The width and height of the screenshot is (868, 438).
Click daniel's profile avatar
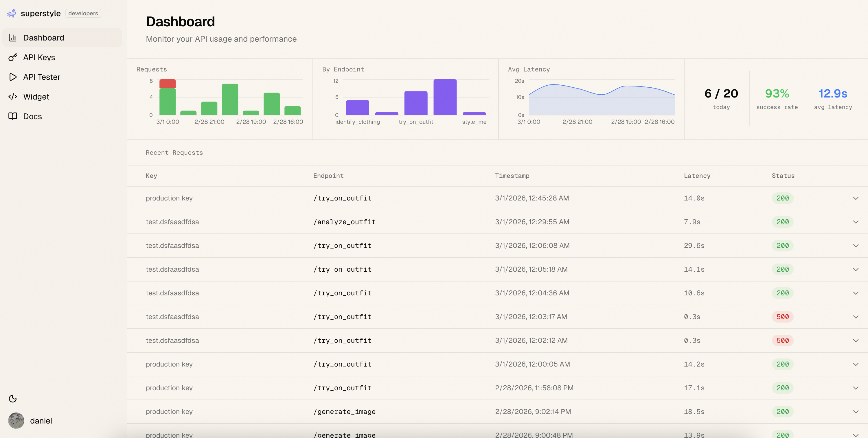pos(16,420)
